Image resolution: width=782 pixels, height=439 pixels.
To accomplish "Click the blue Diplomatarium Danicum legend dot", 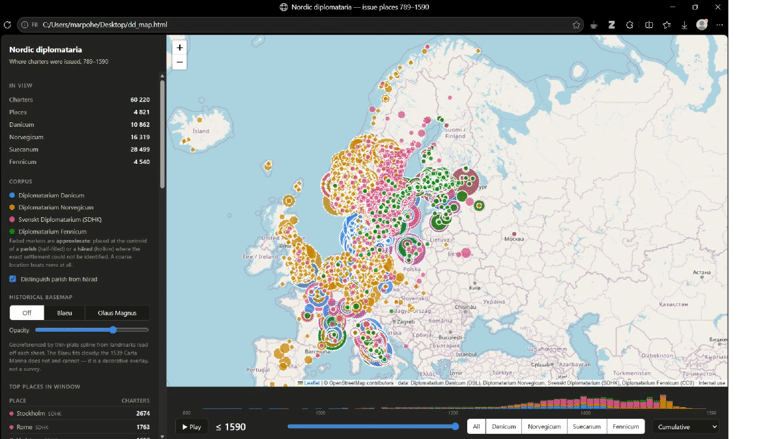I will (12, 195).
